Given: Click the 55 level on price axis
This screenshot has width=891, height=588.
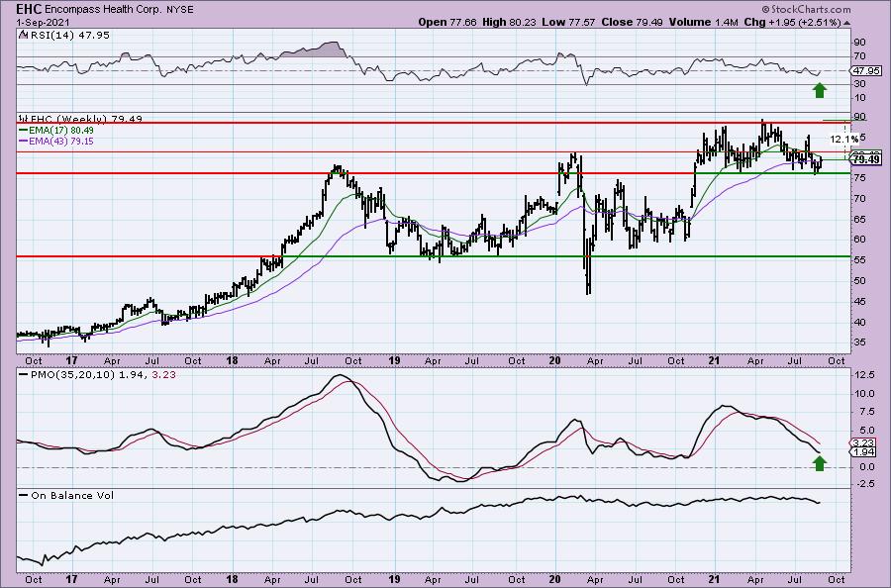Looking at the screenshot, I should click(859, 260).
